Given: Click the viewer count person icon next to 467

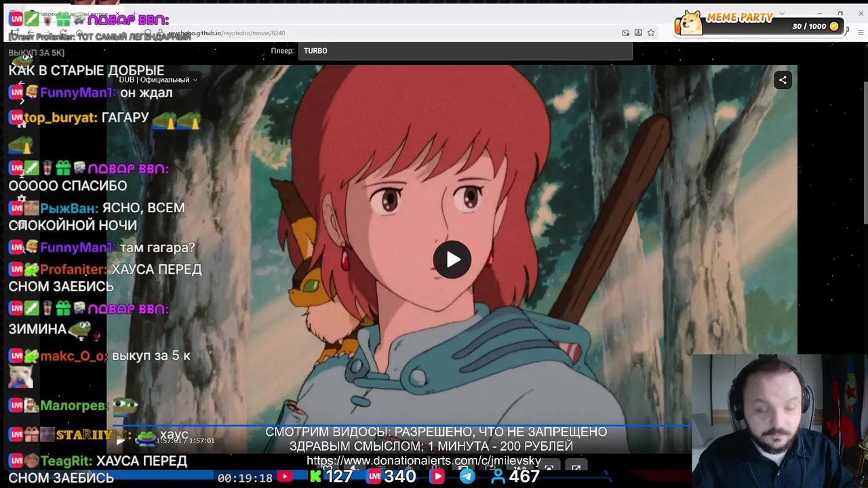Looking at the screenshot, I should (x=498, y=476).
